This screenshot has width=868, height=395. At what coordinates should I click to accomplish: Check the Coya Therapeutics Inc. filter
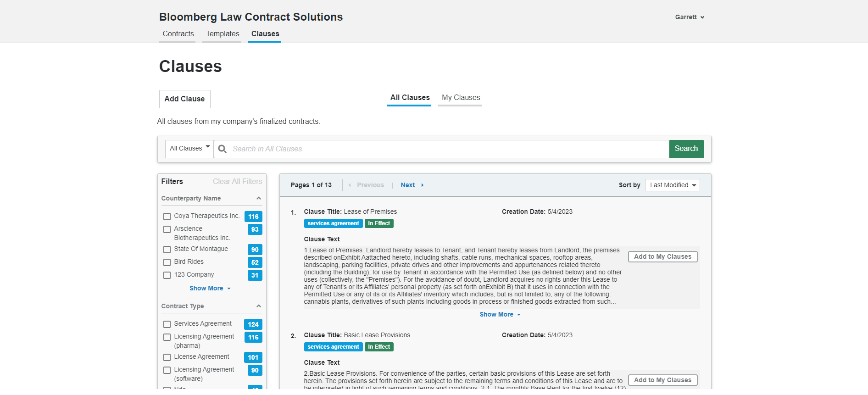click(167, 216)
